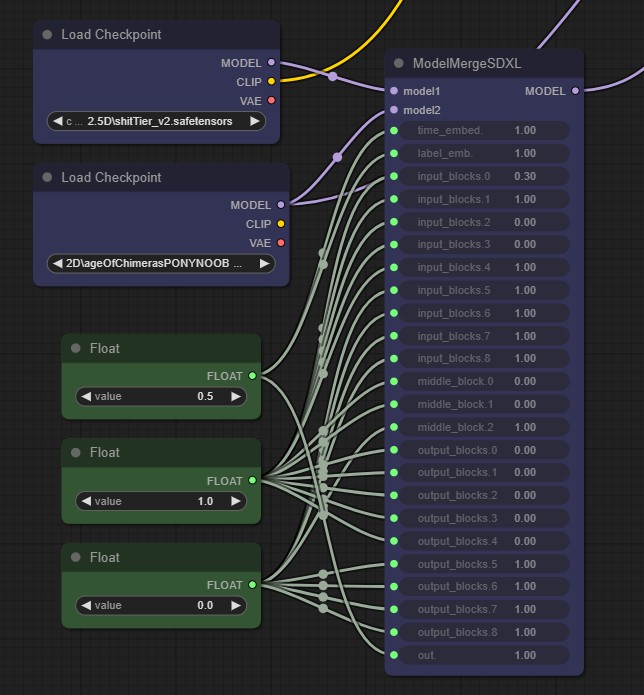Click the CLIP output port of ageOfChimeras checkpoint
Screen dimensions: 644x695
281,224
